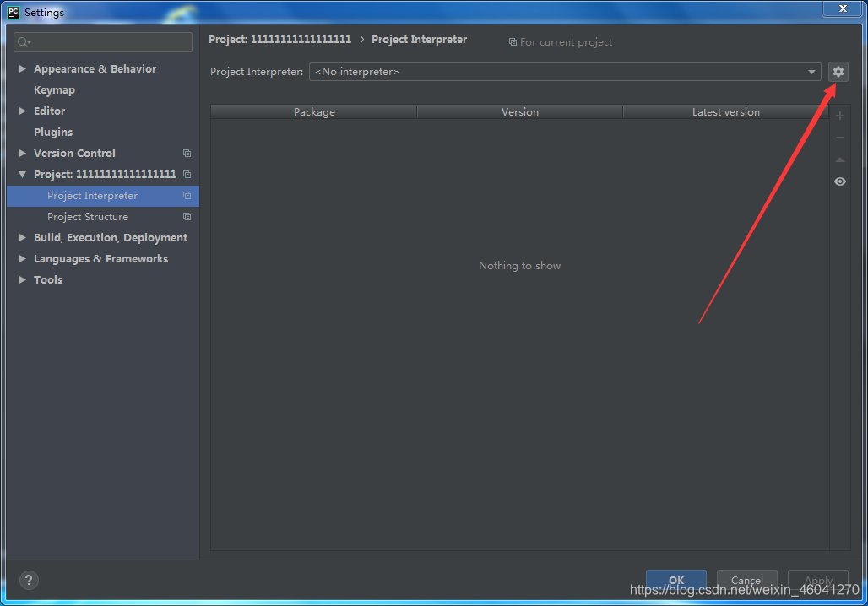Click the OK button
Screen dimensions: 868x606
(x=676, y=580)
